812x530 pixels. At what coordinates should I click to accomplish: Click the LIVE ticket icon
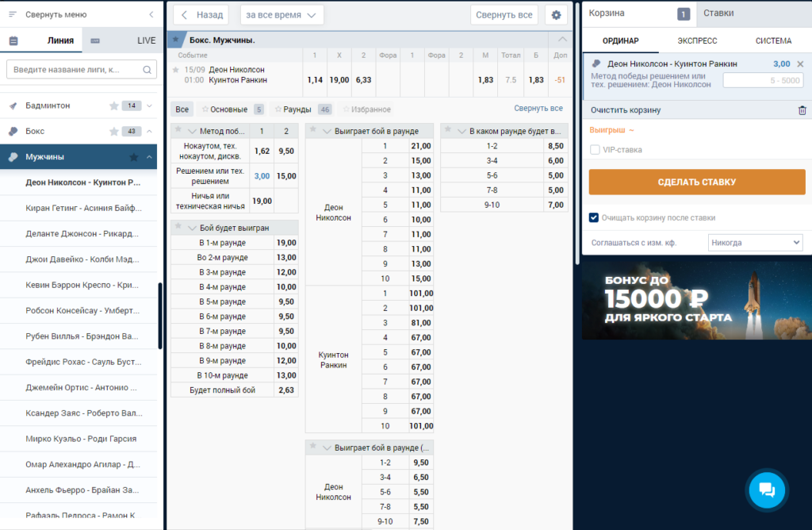tap(95, 40)
